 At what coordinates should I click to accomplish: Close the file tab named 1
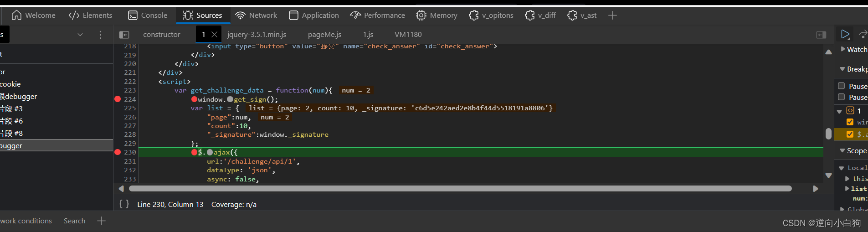coord(214,35)
